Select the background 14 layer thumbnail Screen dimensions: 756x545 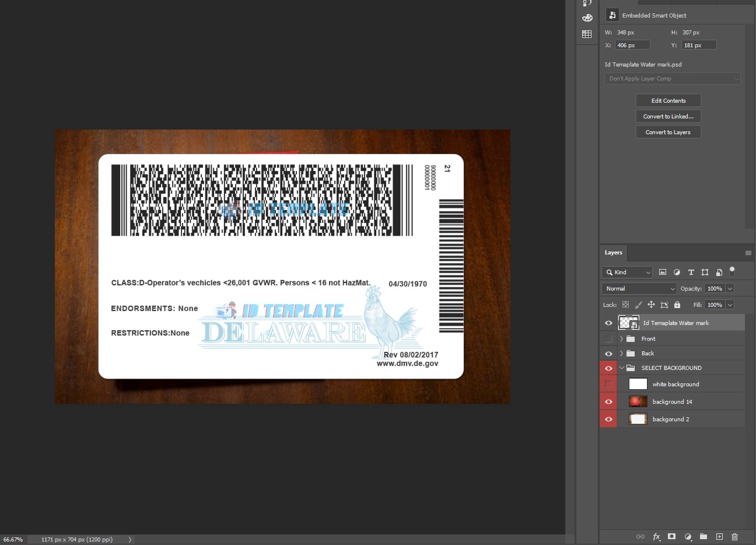(x=638, y=401)
